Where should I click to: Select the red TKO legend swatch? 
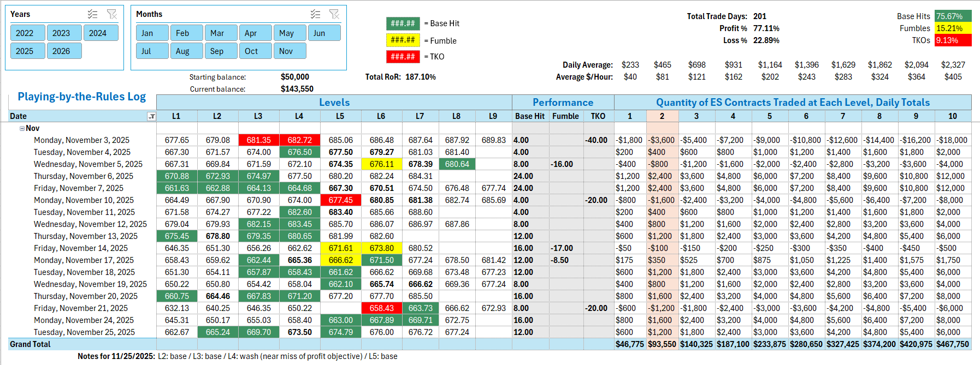[x=403, y=57]
